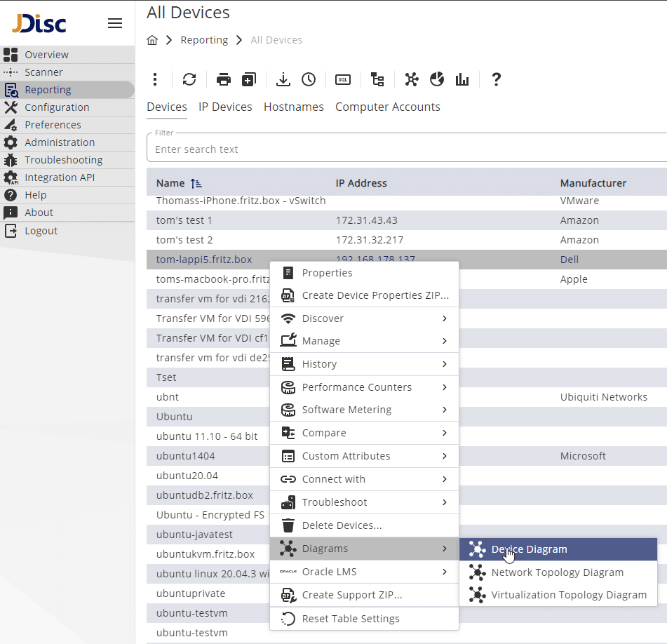Screen dimensions: 667x644
Task: Click the question mark help icon
Action: pyautogui.click(x=496, y=79)
